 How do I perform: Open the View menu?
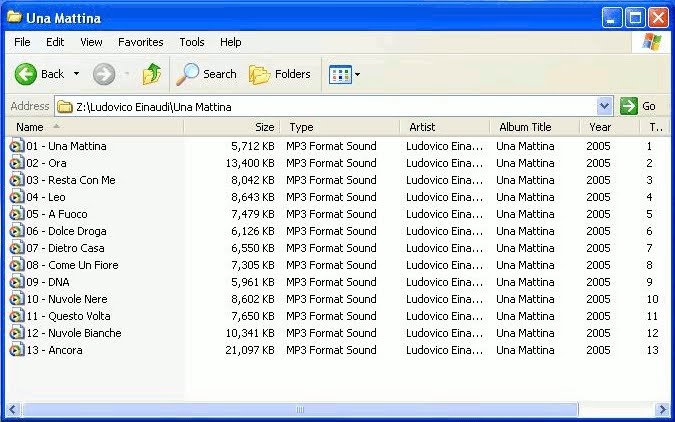(x=91, y=42)
